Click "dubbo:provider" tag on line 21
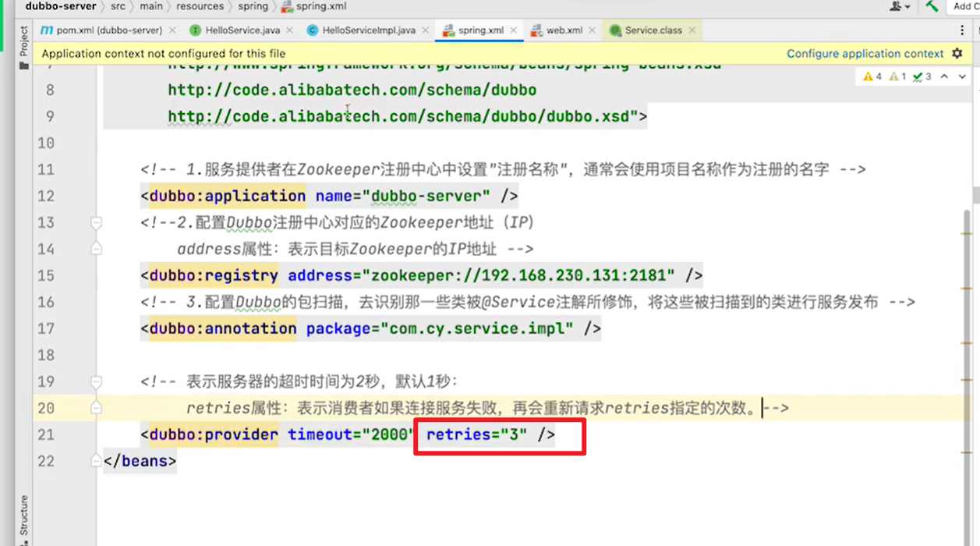This screenshot has height=546, width=980. (x=214, y=434)
